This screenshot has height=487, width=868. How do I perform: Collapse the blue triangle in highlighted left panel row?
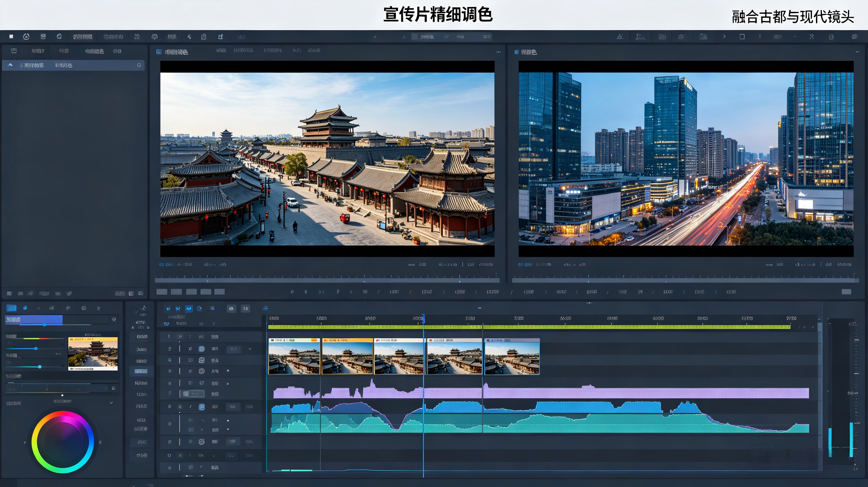(x=10, y=65)
